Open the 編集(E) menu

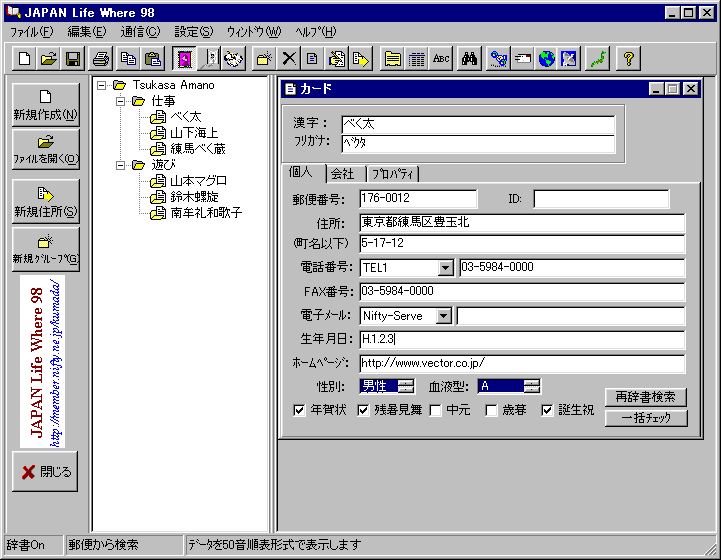pos(86,32)
